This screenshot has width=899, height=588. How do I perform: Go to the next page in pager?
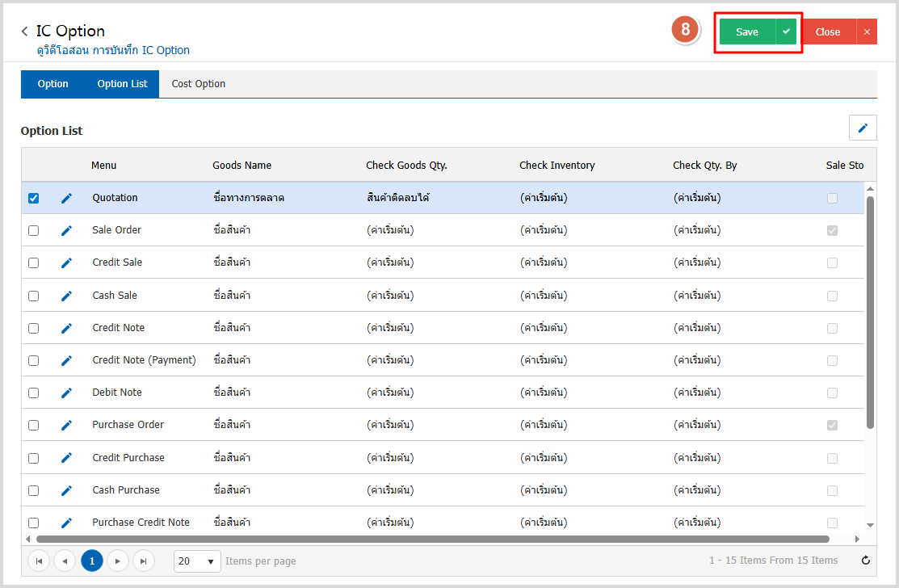(x=118, y=561)
